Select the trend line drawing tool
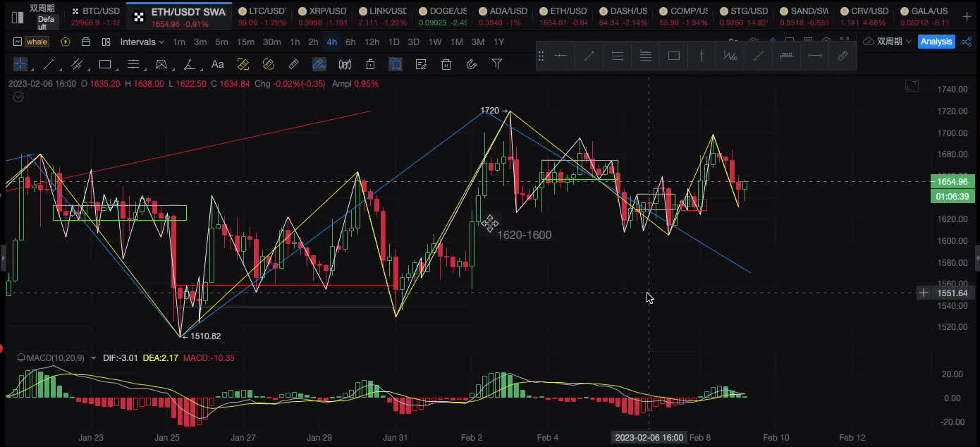The height and width of the screenshot is (447, 980). [49, 64]
